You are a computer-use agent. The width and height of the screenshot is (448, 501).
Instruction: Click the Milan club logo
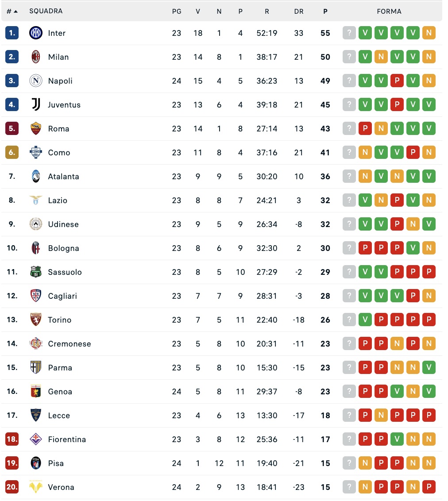tap(36, 57)
